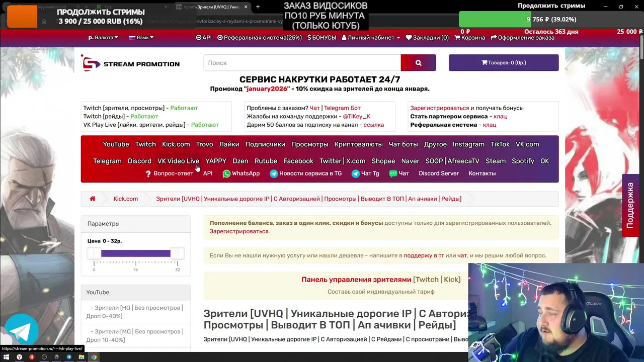Open @TiKey_K complaint contact link

(x=356, y=116)
